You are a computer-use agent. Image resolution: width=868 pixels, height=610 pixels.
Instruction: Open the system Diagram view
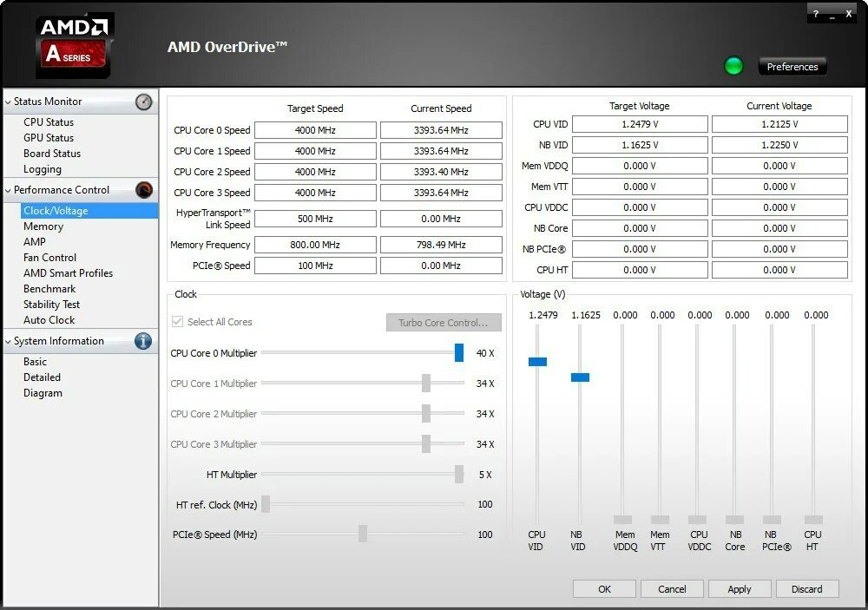click(43, 393)
